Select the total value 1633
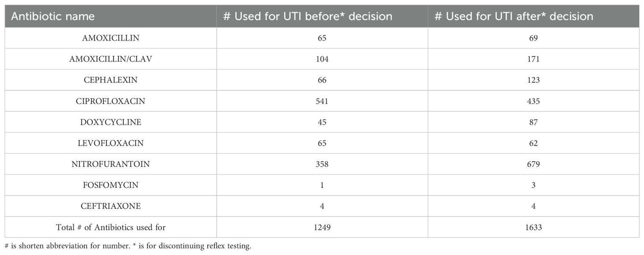This screenshot has height=255, width=644. click(x=533, y=227)
